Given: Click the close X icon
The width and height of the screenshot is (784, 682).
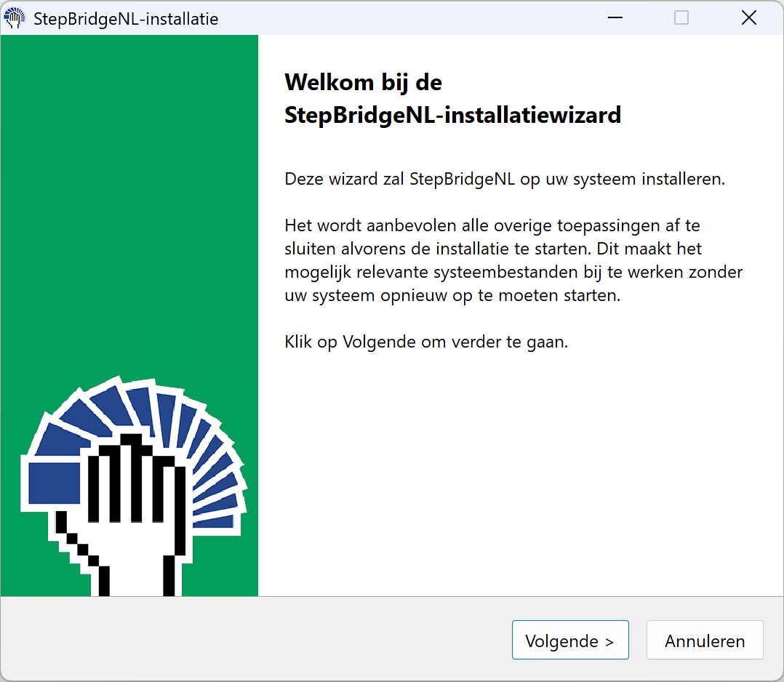Looking at the screenshot, I should tap(749, 17).
